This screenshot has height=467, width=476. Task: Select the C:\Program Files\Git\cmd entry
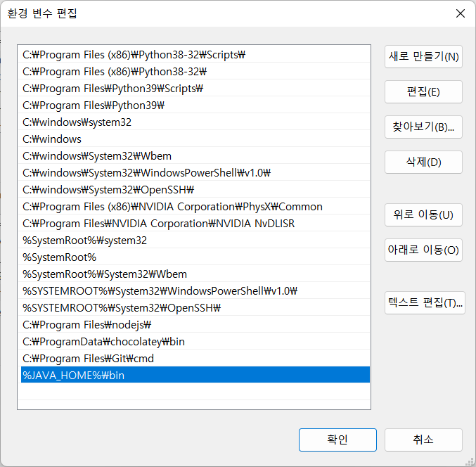click(x=195, y=359)
